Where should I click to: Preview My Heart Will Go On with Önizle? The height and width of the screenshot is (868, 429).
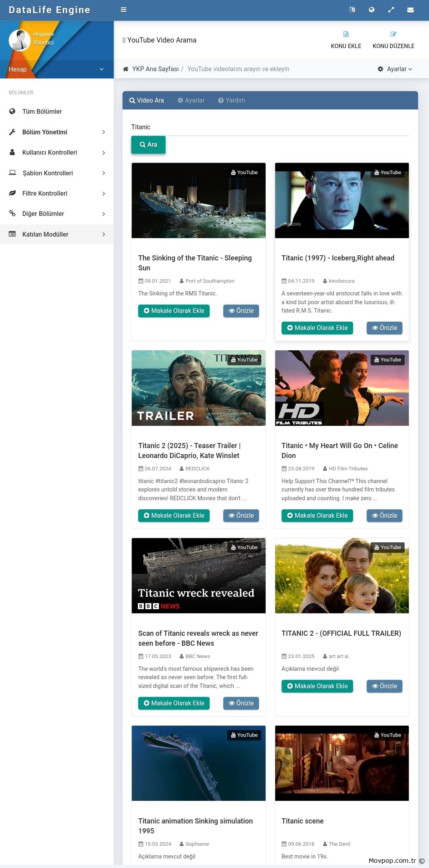click(x=385, y=516)
